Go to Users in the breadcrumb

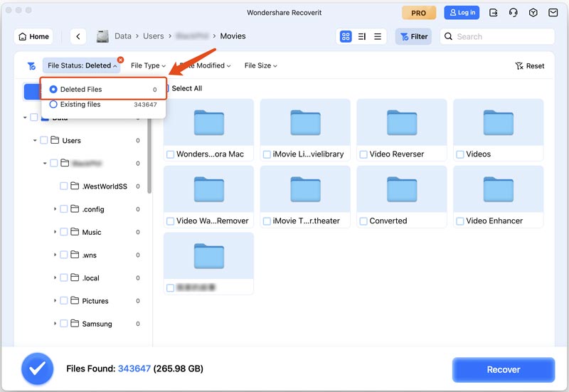tap(154, 36)
